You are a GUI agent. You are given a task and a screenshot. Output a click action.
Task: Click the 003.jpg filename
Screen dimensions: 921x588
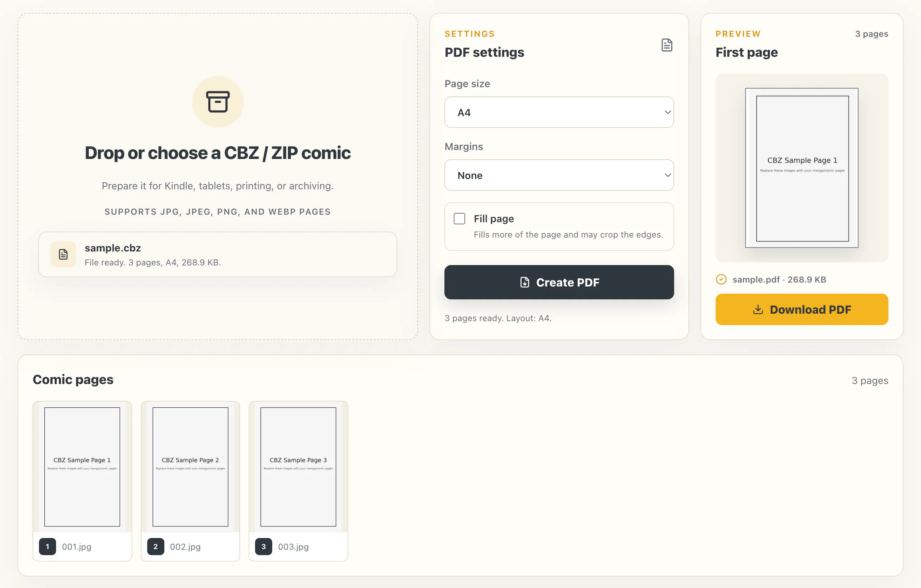pos(293,547)
